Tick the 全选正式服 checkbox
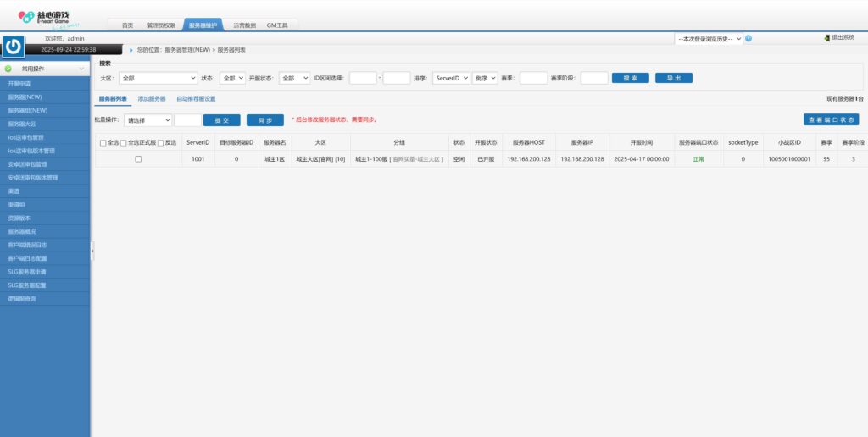This screenshot has width=868, height=437. 124,142
